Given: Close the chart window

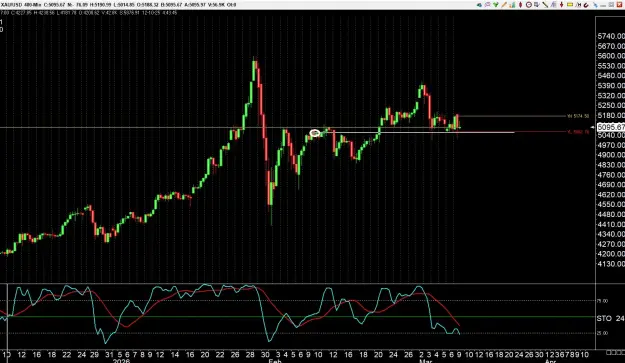Looking at the screenshot, I should [619, 5].
